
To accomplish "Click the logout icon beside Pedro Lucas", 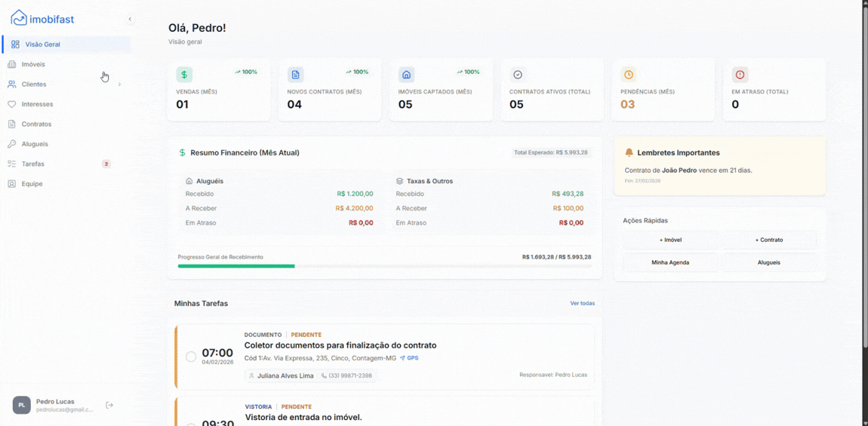I will pos(109,405).
